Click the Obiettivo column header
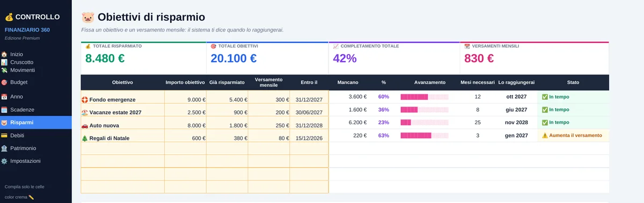The height and width of the screenshot is (203, 644). point(122,82)
